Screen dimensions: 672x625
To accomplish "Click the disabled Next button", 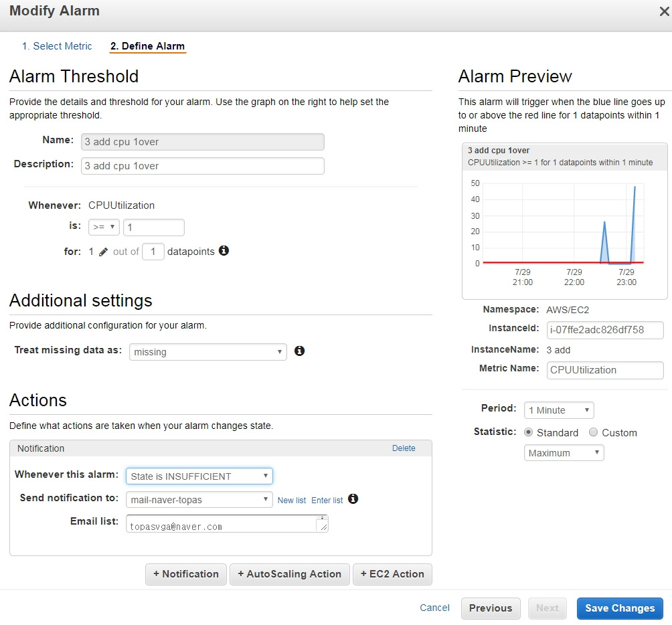I will point(548,608).
